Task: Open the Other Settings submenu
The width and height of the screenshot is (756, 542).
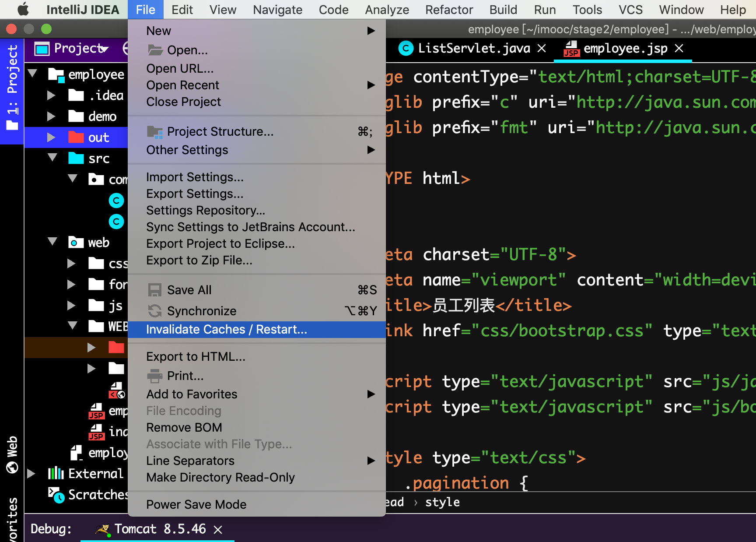Action: click(257, 150)
